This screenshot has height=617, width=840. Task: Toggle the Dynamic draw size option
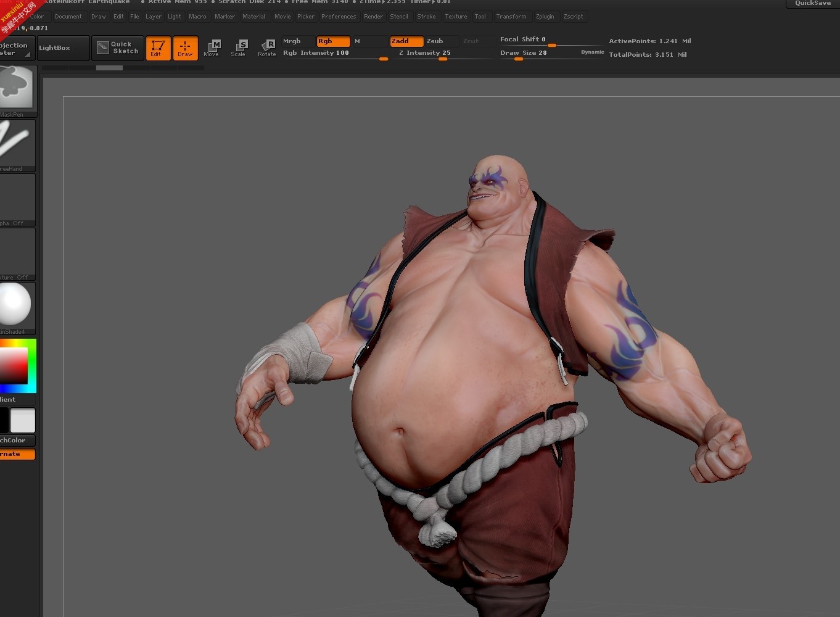[592, 52]
